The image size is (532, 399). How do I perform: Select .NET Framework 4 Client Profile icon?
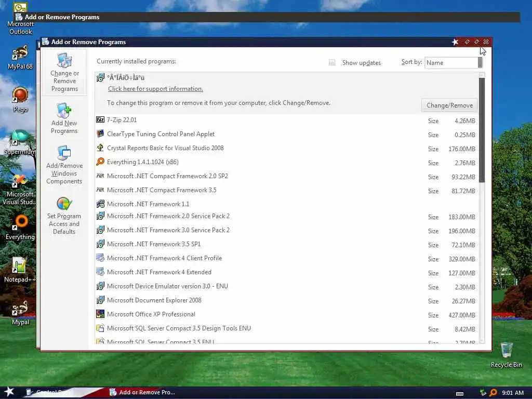[100, 258]
